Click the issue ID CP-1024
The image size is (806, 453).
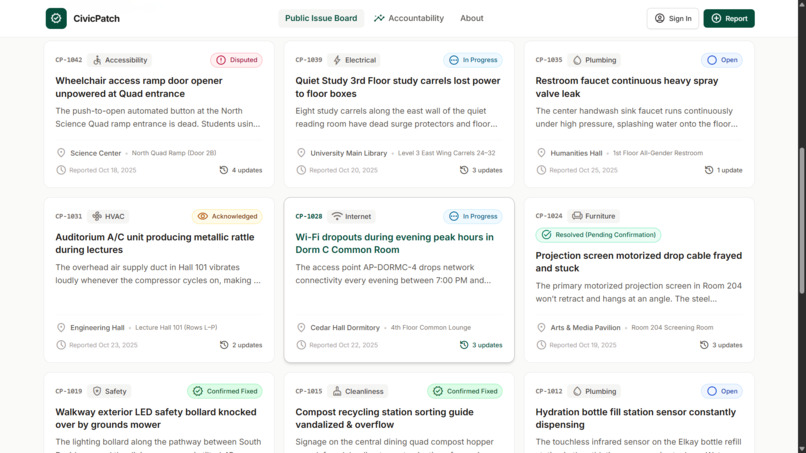[x=548, y=216]
